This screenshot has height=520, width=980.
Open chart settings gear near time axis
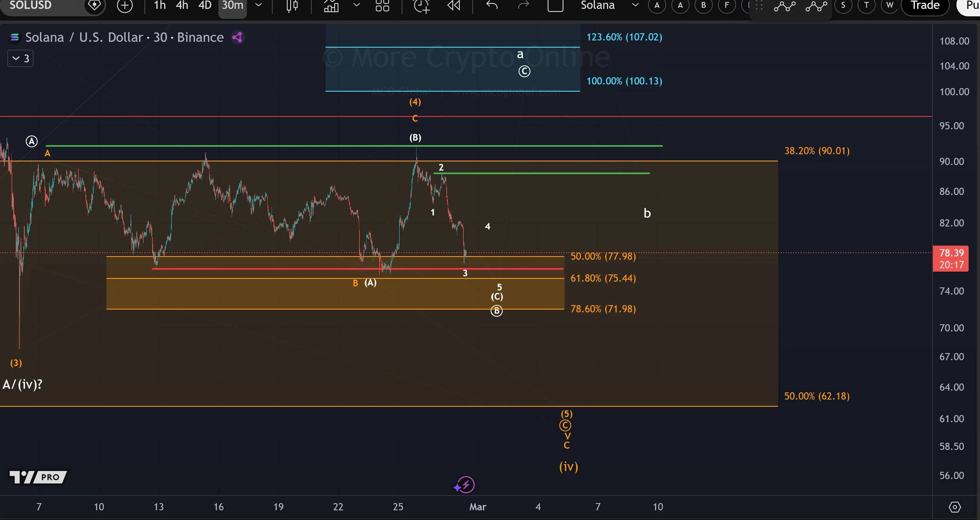(955, 507)
